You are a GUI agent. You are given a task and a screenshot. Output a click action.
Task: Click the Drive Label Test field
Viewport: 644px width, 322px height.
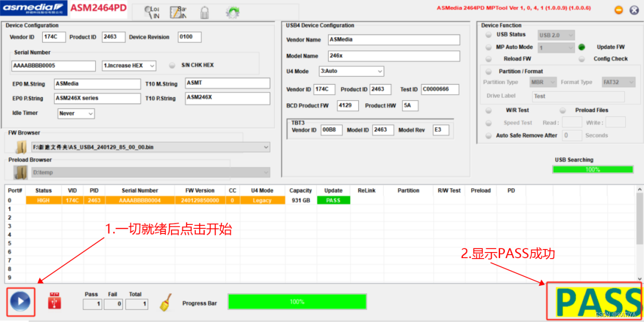(x=578, y=96)
